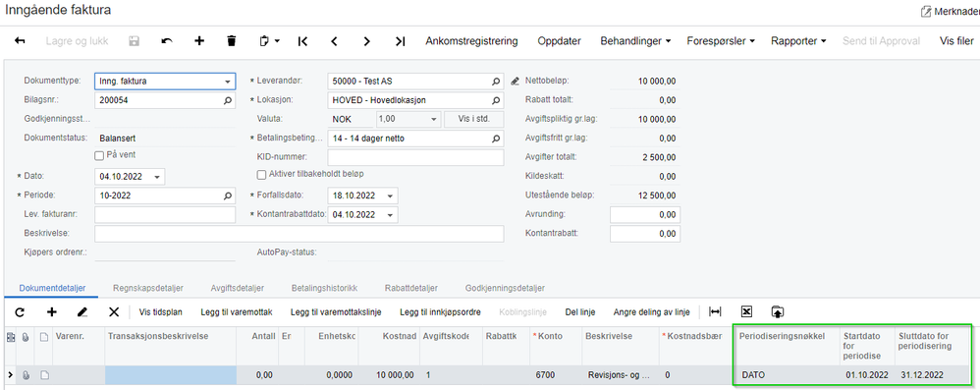The height and width of the screenshot is (390, 980).
Task: Click pencil edit icon next to Leverandør
Action: tap(515, 82)
